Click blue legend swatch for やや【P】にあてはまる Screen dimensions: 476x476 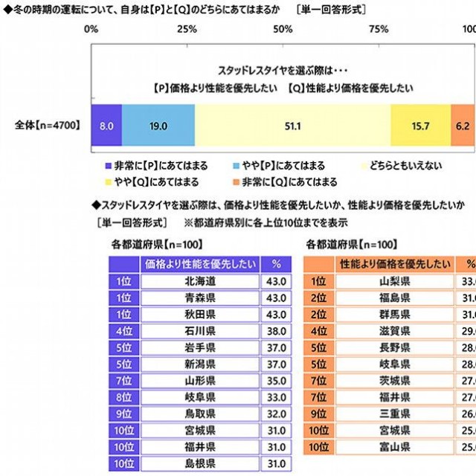[x=237, y=166]
